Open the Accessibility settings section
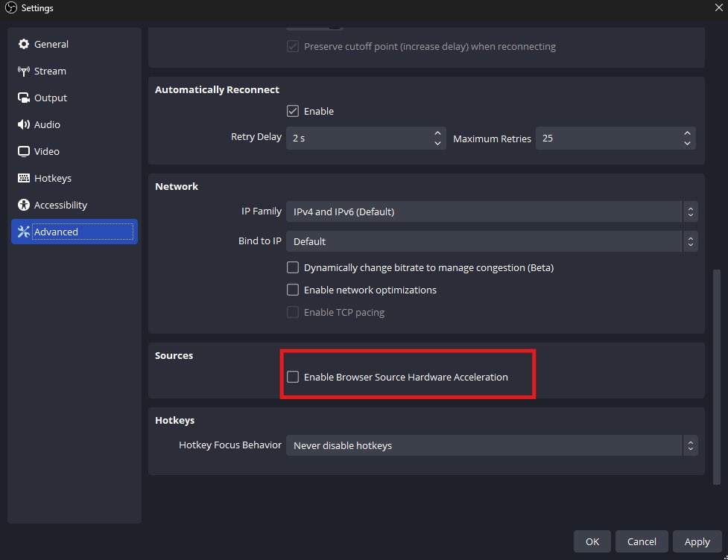Viewport: 728px width, 560px height. pyautogui.click(x=24, y=205)
